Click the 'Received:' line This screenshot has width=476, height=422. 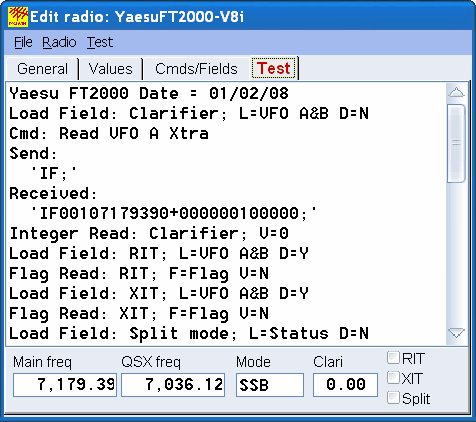click(53, 194)
